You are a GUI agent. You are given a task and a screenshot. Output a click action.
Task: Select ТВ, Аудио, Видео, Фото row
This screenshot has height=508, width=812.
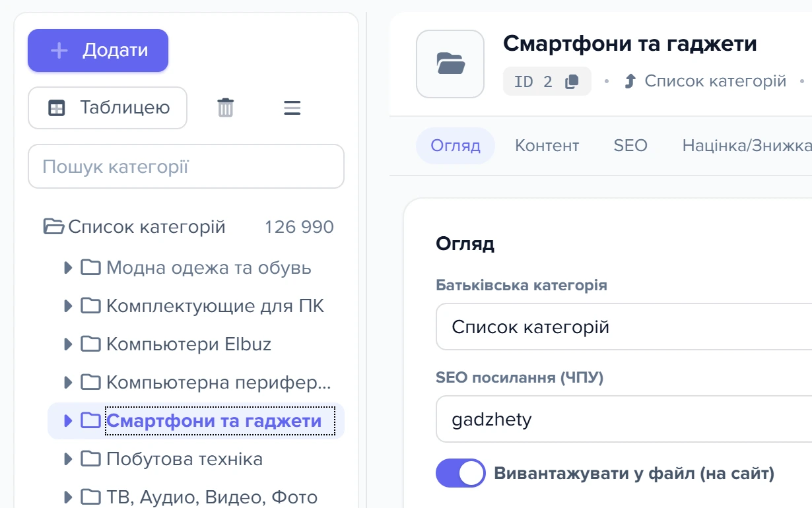[212, 497]
